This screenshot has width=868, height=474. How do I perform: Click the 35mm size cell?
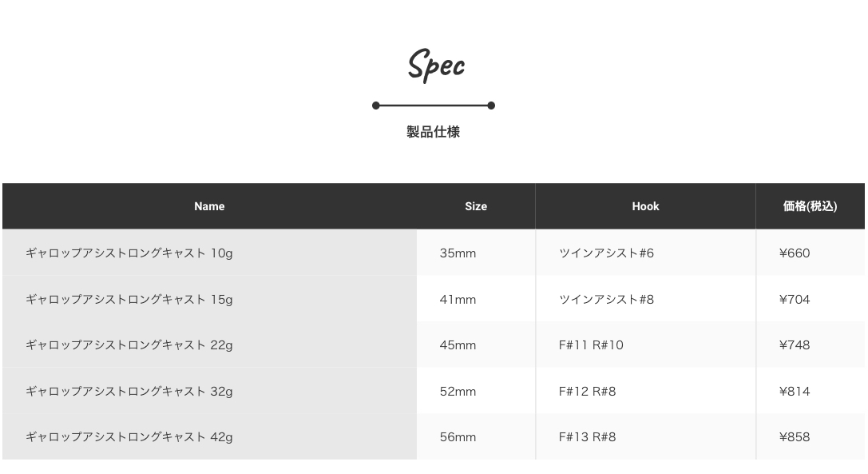click(458, 253)
